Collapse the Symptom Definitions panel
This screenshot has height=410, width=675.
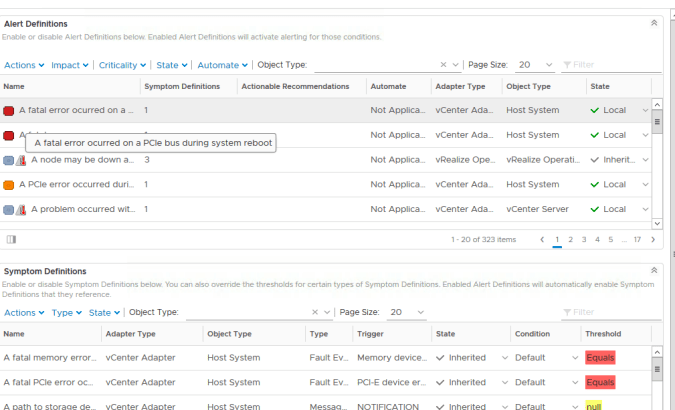(654, 270)
